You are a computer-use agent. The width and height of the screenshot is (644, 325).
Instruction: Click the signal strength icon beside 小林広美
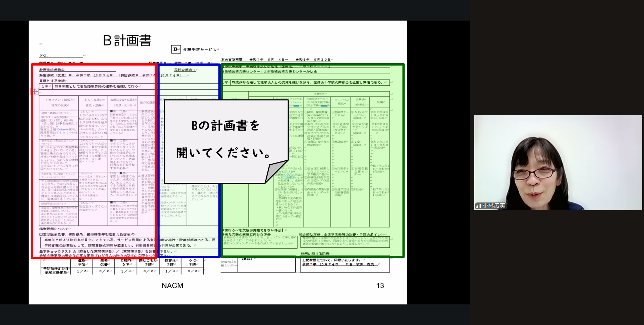(x=478, y=206)
